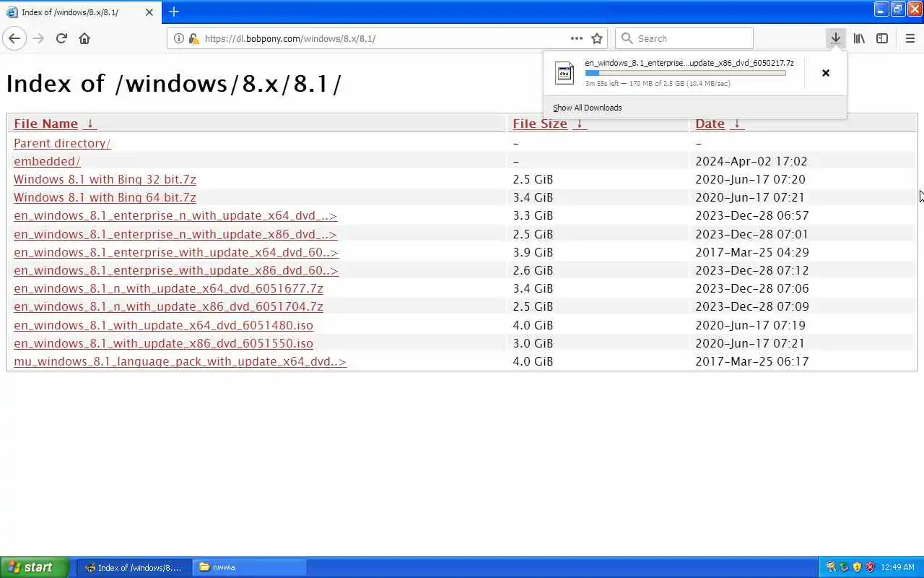This screenshot has width=924, height=578.
Task: Focus the Search box
Action: point(684,38)
